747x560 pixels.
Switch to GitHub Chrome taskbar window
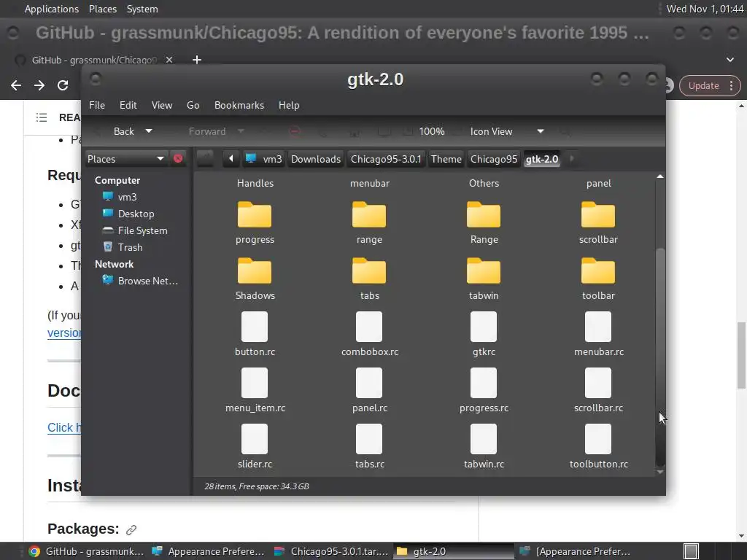coord(86,551)
